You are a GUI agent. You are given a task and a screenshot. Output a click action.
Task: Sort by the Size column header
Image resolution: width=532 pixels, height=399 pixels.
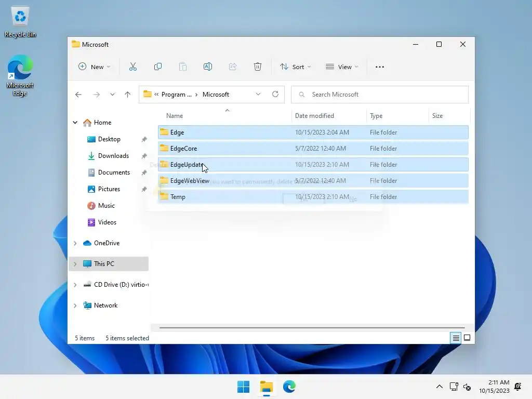(x=449, y=116)
